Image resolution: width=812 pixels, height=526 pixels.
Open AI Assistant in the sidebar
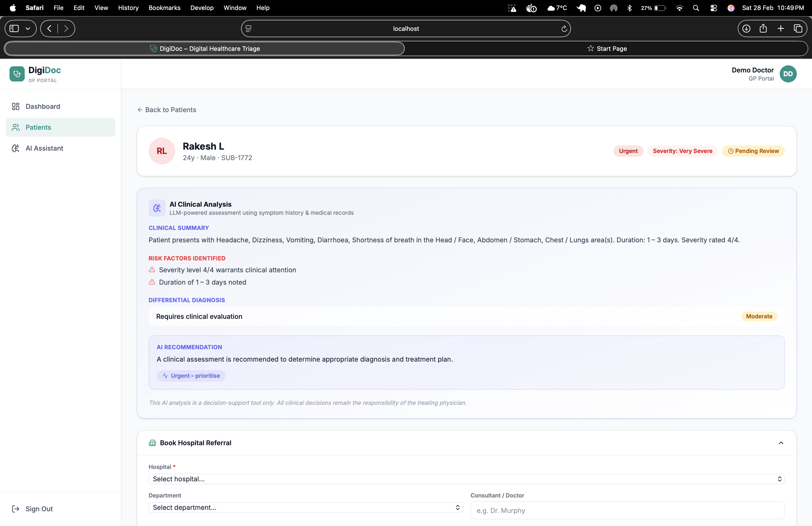point(44,148)
